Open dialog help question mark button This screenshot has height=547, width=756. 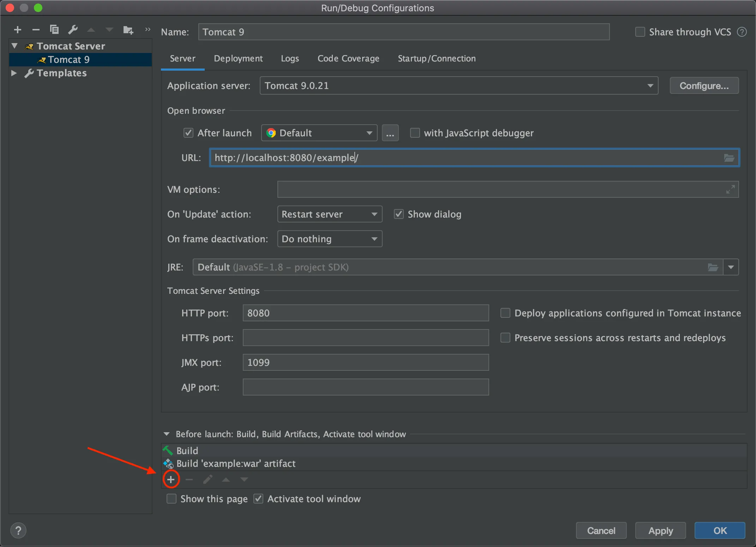tap(18, 530)
